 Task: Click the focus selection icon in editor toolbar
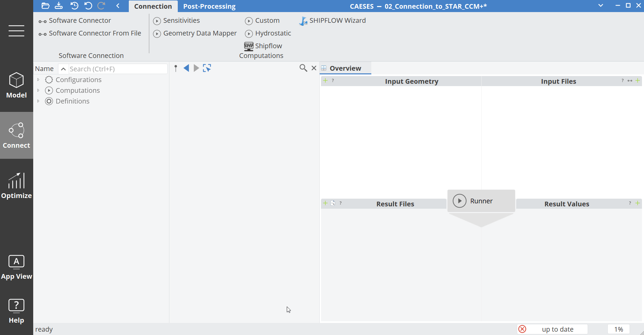pyautogui.click(x=207, y=68)
